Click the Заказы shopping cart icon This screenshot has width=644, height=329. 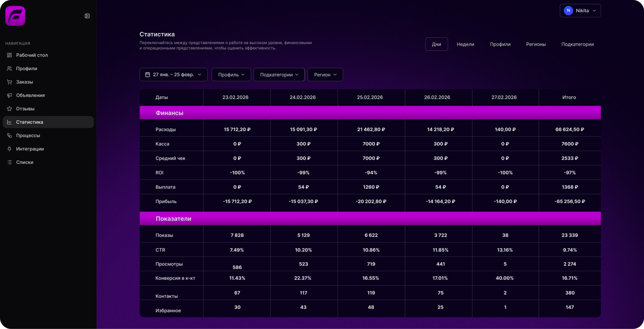click(10, 82)
